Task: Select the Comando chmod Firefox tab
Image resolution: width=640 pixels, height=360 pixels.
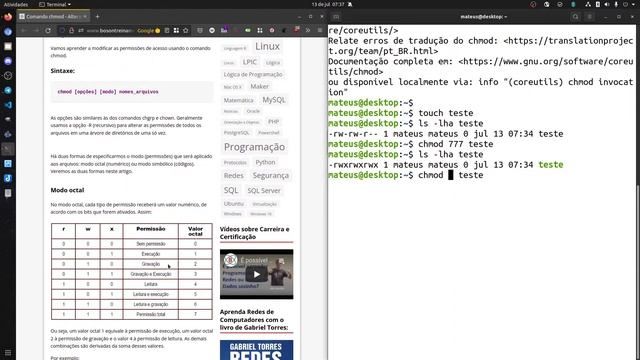Action: click(x=53, y=16)
